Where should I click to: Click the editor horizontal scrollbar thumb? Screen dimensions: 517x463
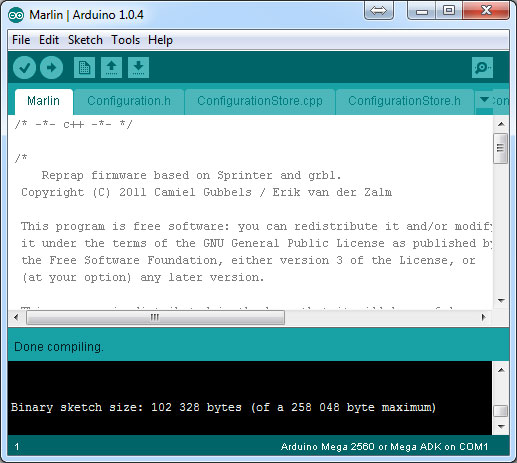(x=155, y=317)
